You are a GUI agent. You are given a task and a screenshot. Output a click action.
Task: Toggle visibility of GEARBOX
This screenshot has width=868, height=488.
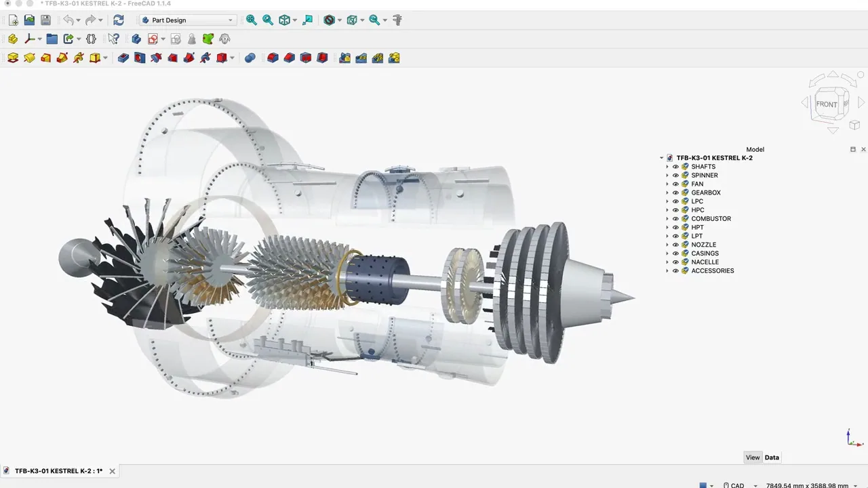coord(675,192)
